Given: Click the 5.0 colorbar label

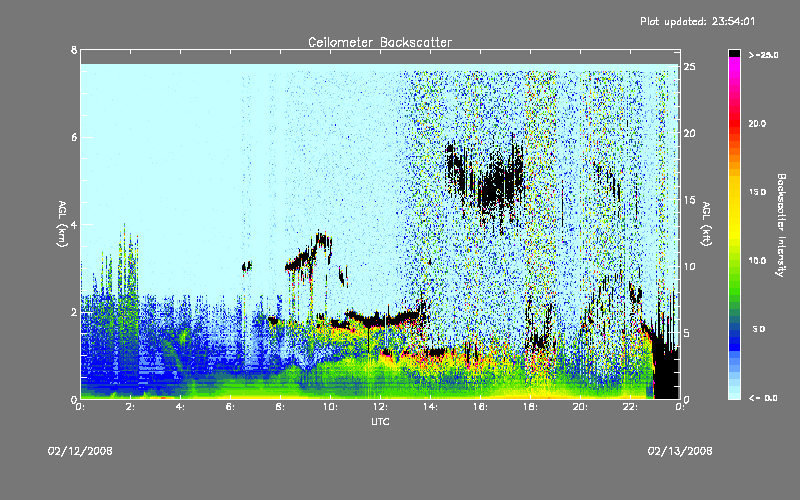Looking at the screenshot, I should coord(758,329).
